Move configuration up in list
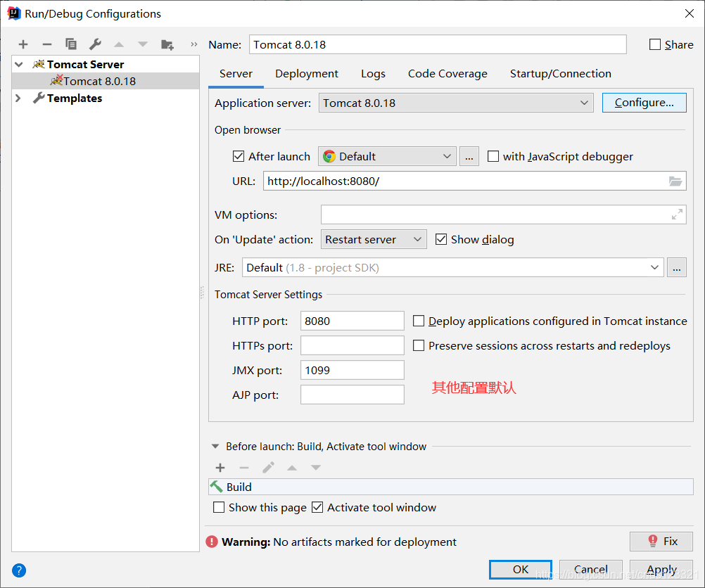Viewport: 705px width, 588px height. 119,44
